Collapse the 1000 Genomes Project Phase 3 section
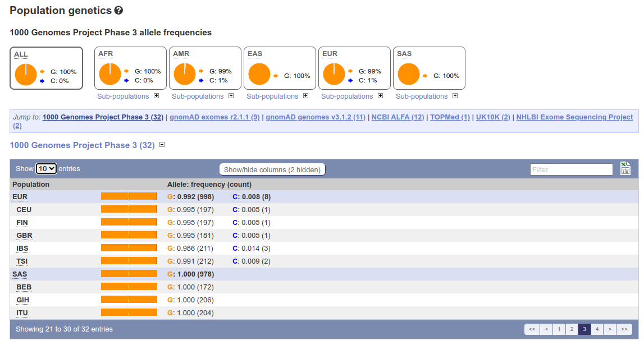644x345 pixels. coord(162,144)
